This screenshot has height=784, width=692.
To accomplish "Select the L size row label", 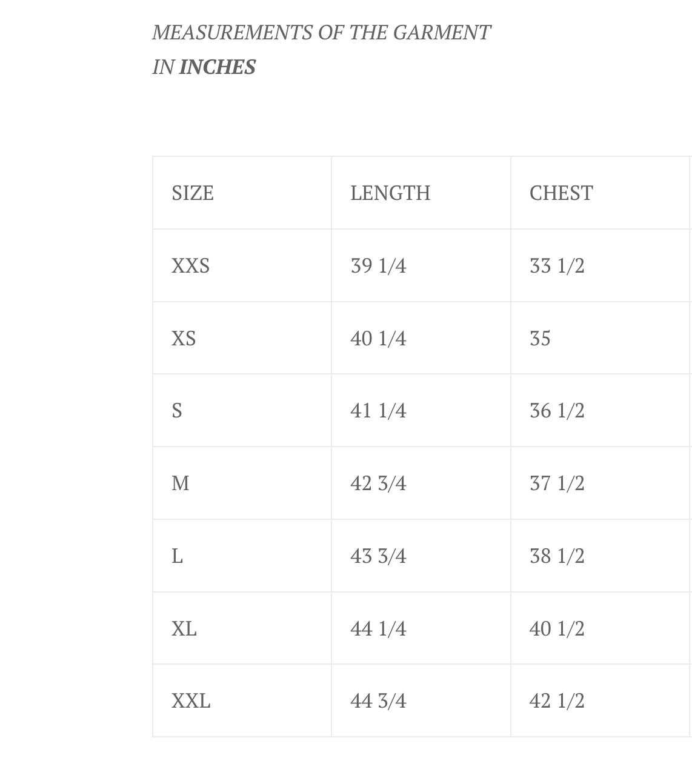I will (177, 556).
